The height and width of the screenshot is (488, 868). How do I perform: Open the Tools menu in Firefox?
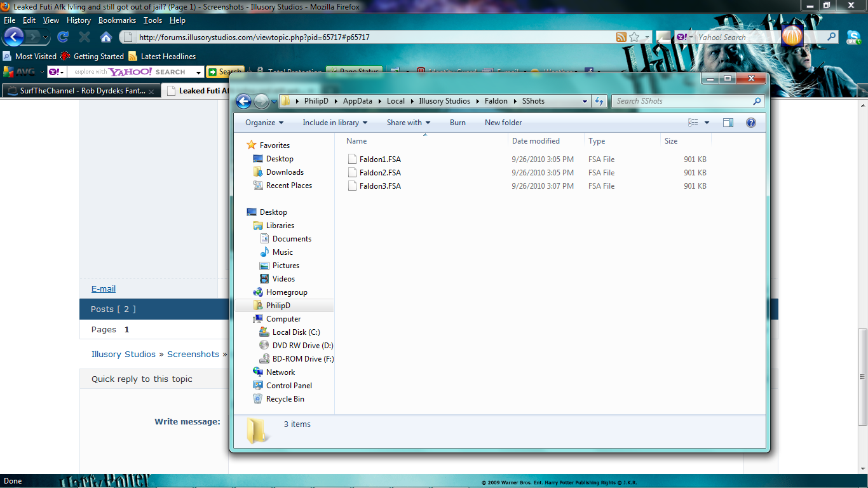tap(153, 20)
